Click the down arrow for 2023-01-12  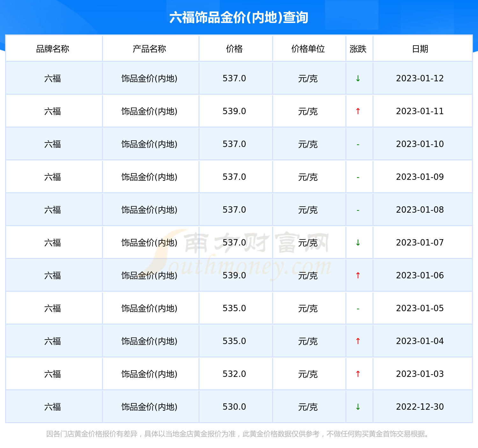(x=358, y=78)
